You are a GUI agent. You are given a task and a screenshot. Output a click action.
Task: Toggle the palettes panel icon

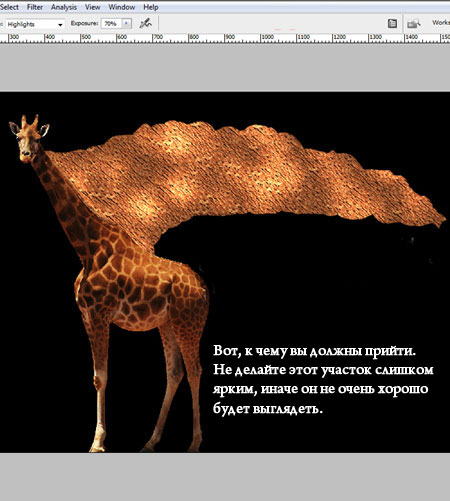[x=392, y=23]
